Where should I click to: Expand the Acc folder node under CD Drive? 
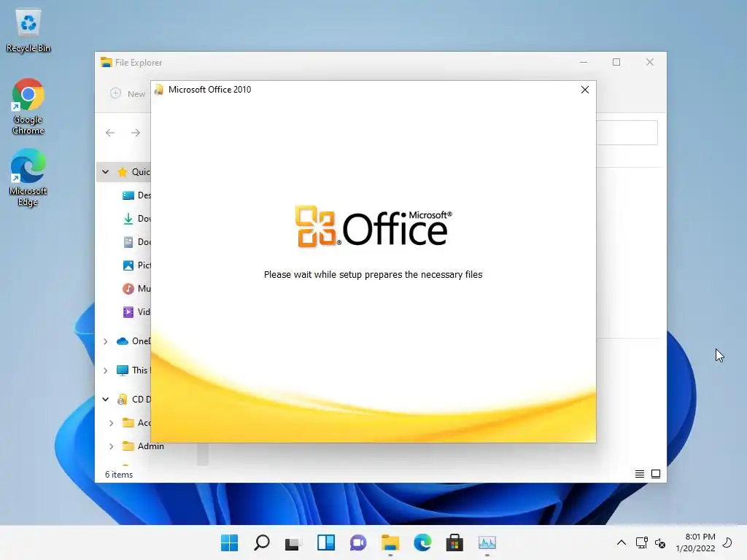(x=111, y=423)
